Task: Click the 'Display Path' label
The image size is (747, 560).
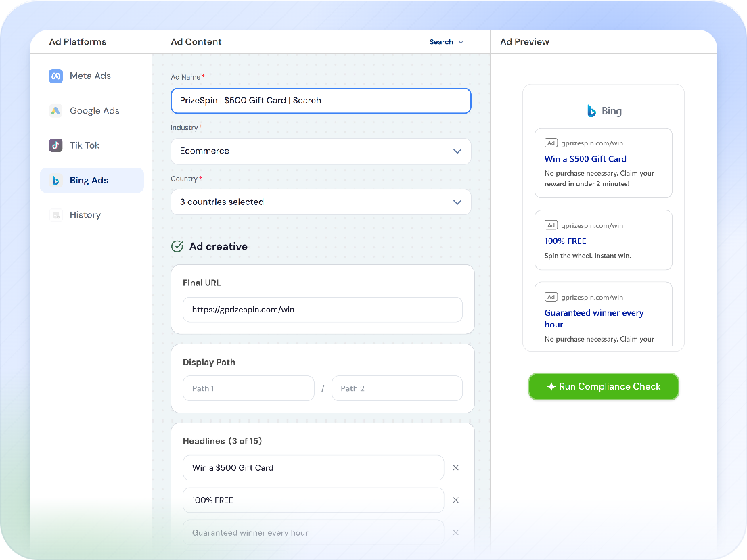Action: (x=208, y=363)
